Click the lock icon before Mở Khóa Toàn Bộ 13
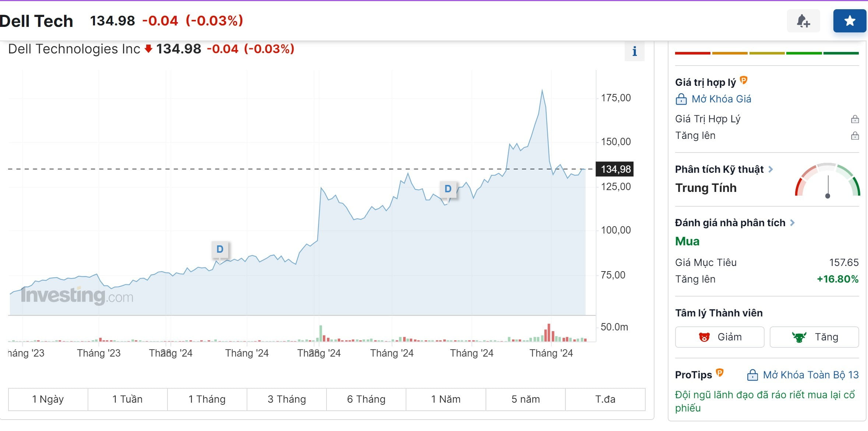Image resolution: width=868 pixels, height=431 pixels. point(752,375)
